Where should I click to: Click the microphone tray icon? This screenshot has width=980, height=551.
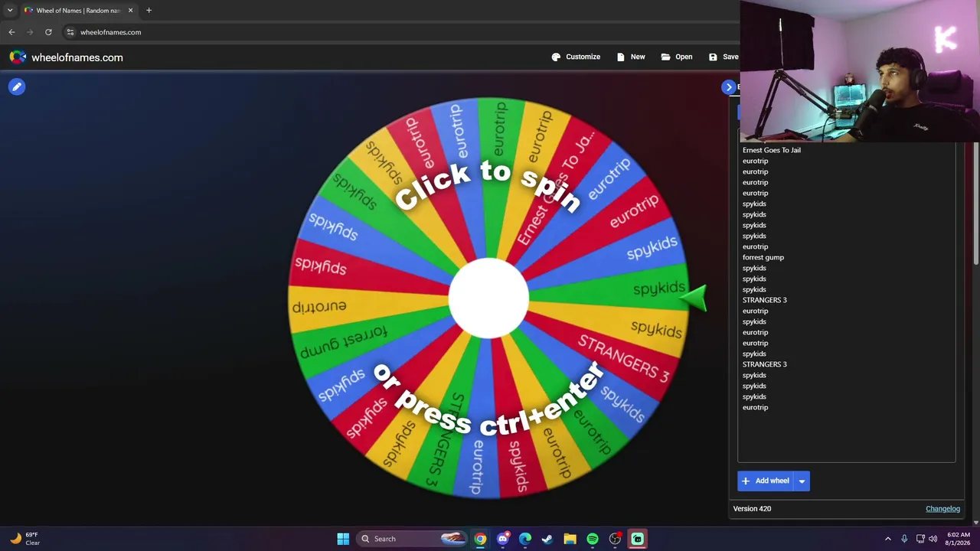point(904,539)
